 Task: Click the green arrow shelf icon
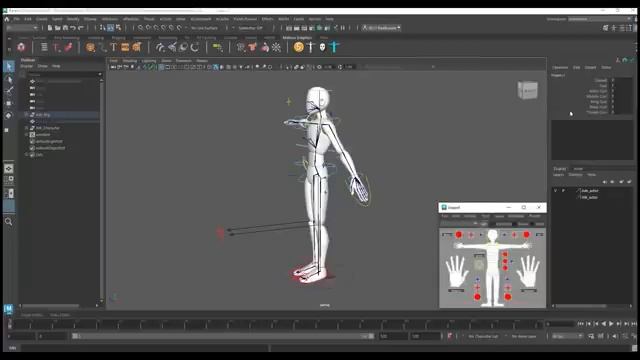pos(218,48)
